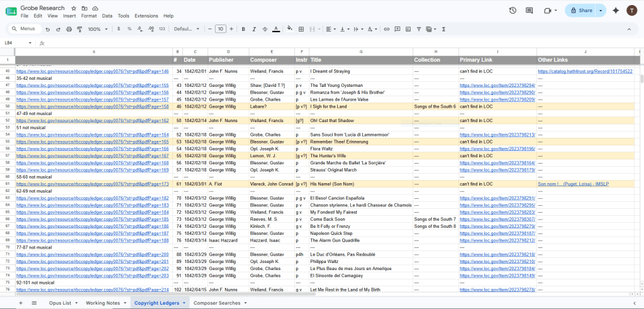Start a video call from the camera icon
The height and width of the screenshot is (309, 644).
click(x=548, y=11)
